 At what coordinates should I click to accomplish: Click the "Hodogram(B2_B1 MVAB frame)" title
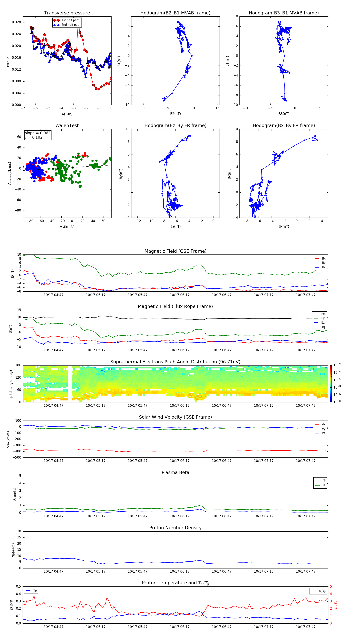(x=175, y=13)
